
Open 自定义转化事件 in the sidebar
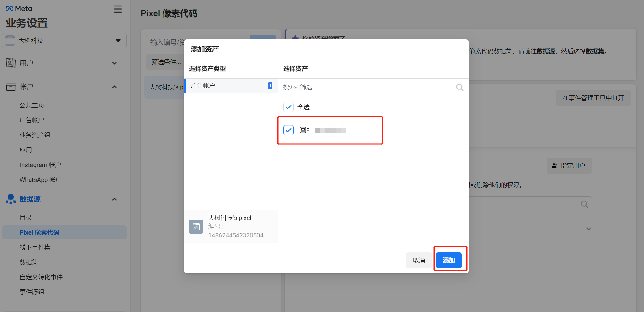(41, 277)
